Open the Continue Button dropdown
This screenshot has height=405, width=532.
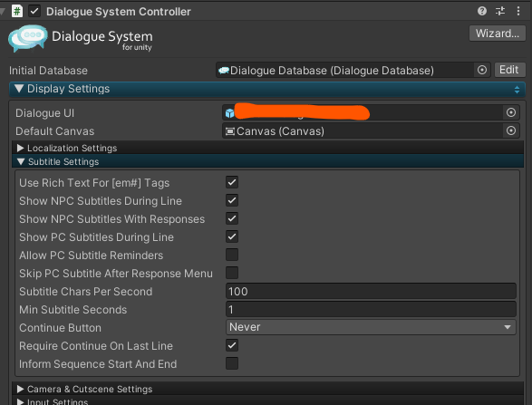[x=371, y=327]
